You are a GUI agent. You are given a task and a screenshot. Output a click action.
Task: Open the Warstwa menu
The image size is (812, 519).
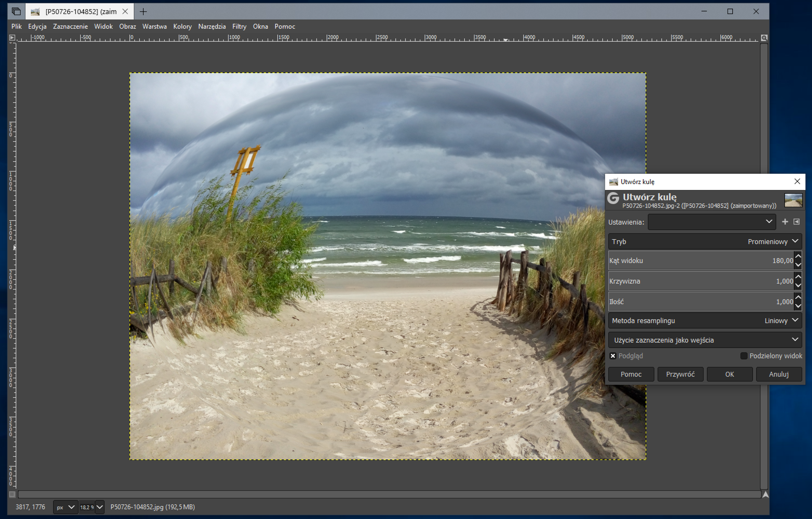tap(154, 26)
